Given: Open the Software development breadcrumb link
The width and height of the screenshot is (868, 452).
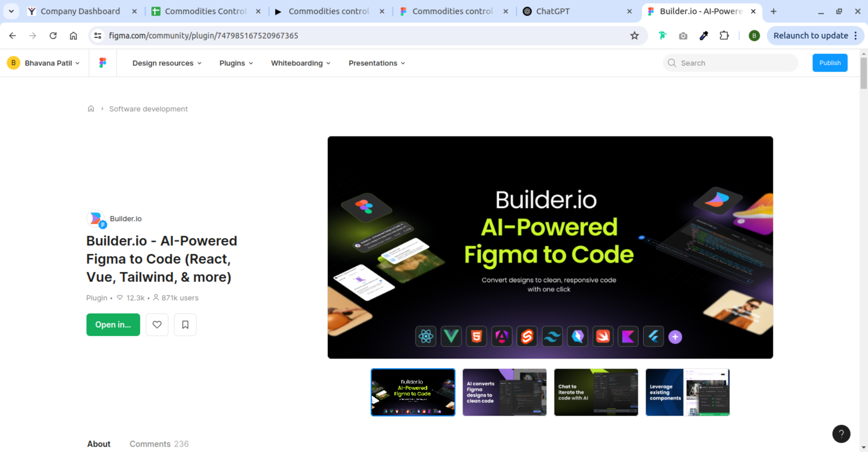Looking at the screenshot, I should click(148, 109).
